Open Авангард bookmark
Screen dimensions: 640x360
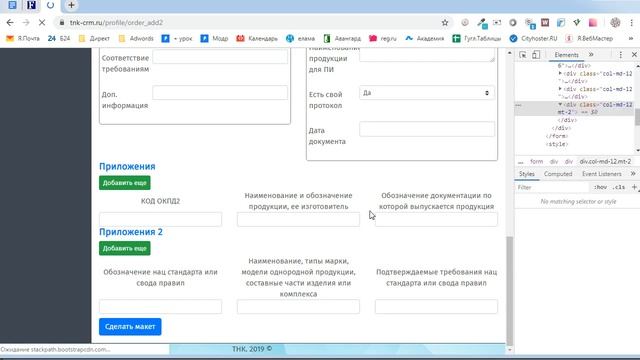pos(342,38)
